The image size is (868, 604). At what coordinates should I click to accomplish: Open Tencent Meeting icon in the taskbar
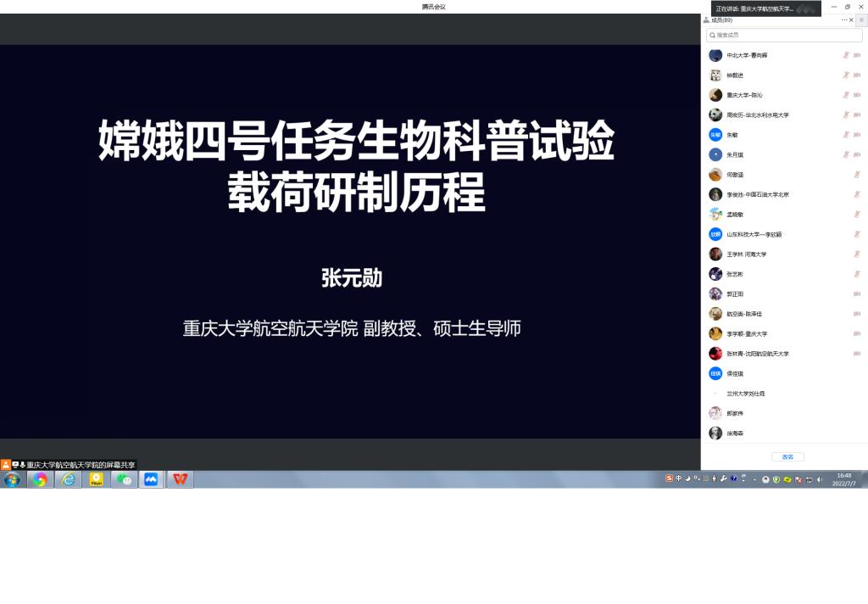point(151,479)
